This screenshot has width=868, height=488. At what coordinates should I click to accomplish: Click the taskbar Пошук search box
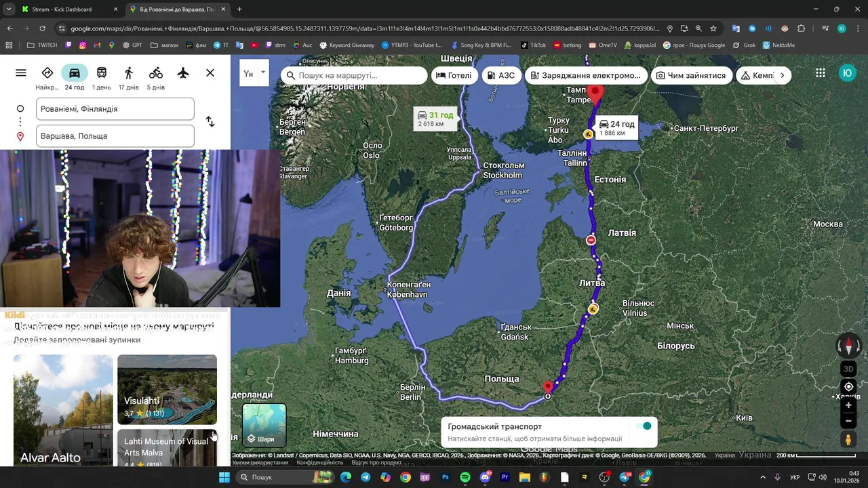click(x=285, y=477)
